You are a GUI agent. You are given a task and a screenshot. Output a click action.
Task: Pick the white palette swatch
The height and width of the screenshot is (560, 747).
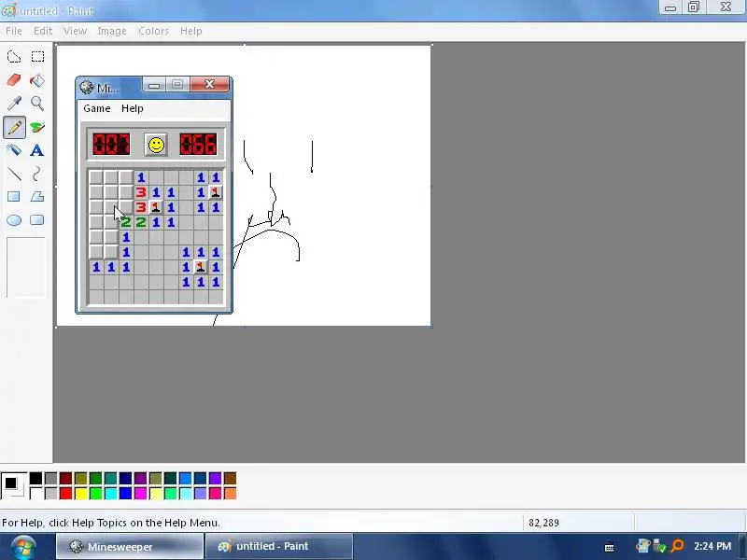tap(35, 493)
